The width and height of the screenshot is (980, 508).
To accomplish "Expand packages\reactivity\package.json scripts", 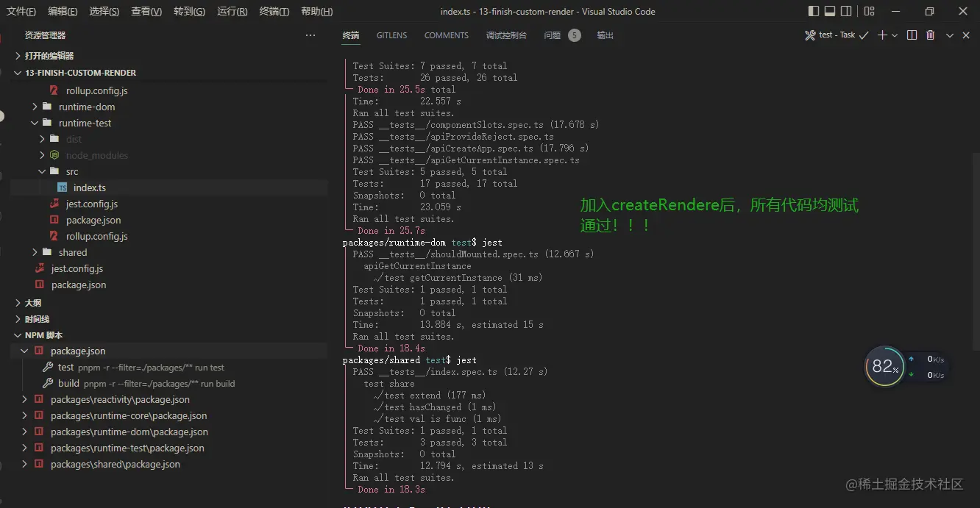I will point(169,399).
